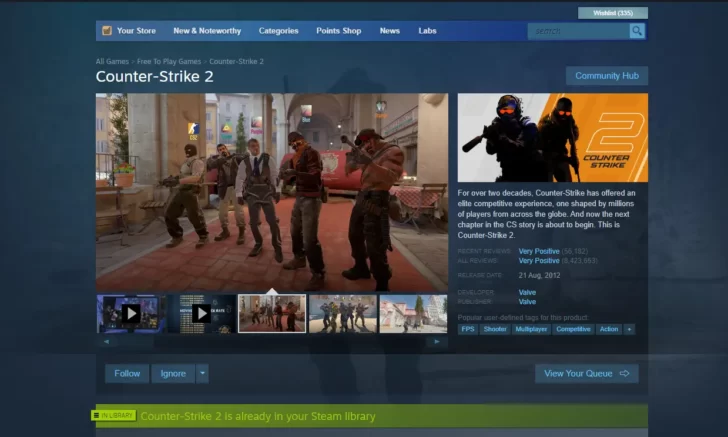
Task: Click the Ignore button
Action: pos(173,373)
